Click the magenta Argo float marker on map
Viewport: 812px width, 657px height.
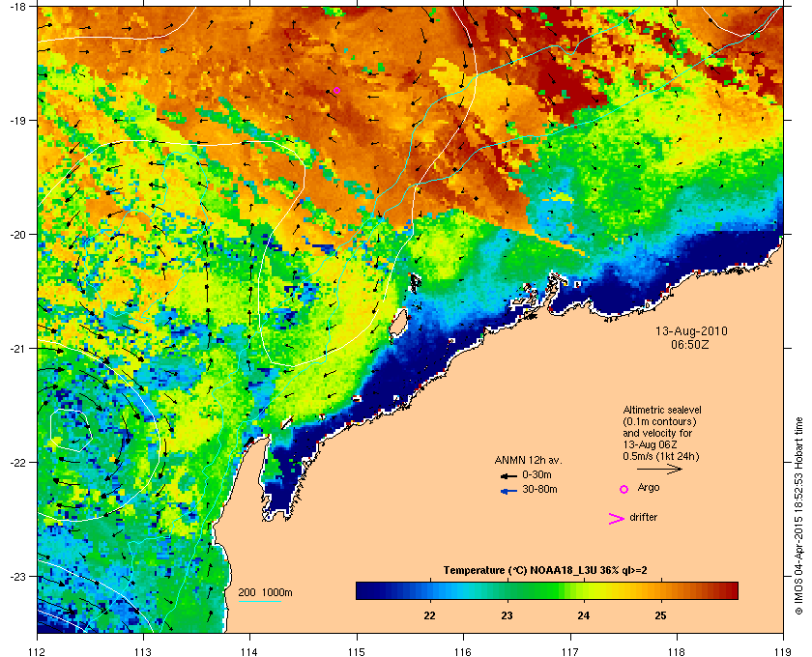click(336, 90)
